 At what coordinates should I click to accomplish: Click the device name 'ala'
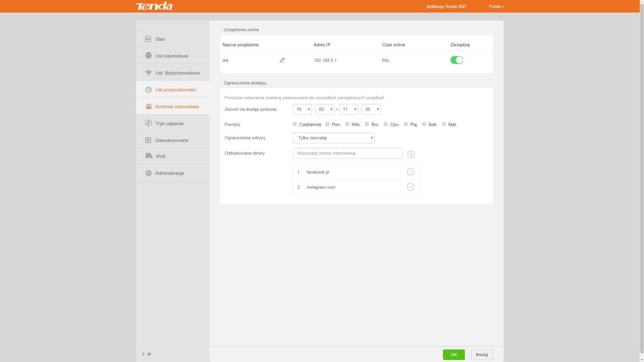point(225,60)
